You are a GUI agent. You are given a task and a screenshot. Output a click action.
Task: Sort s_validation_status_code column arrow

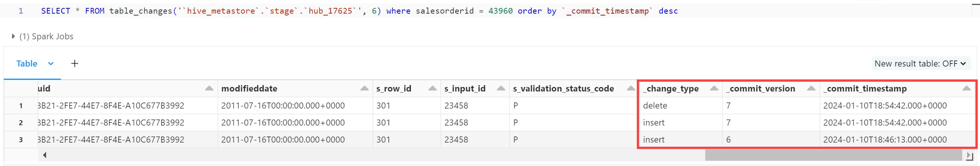click(x=630, y=88)
